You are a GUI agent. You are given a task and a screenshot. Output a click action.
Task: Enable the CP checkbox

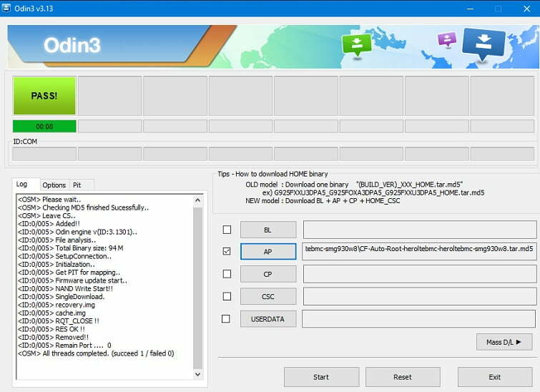tap(227, 274)
